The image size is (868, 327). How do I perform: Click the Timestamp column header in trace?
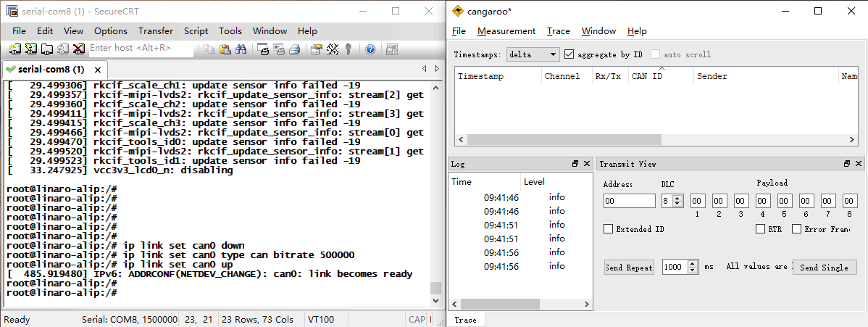point(498,76)
